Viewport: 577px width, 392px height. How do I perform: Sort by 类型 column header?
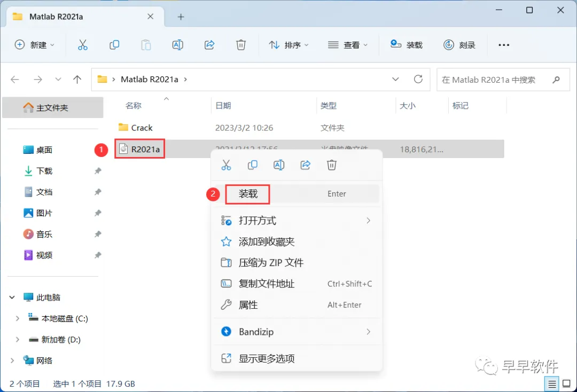coord(328,106)
